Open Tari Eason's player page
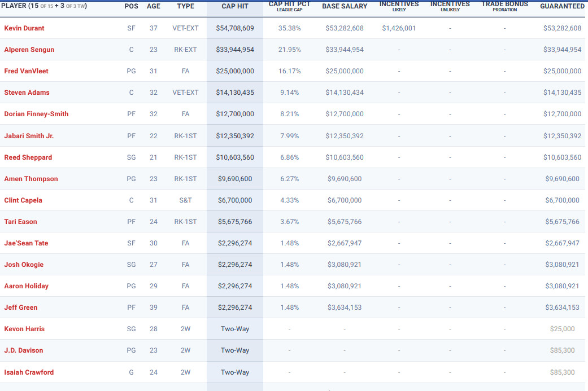The height and width of the screenshot is (391, 588). click(21, 222)
